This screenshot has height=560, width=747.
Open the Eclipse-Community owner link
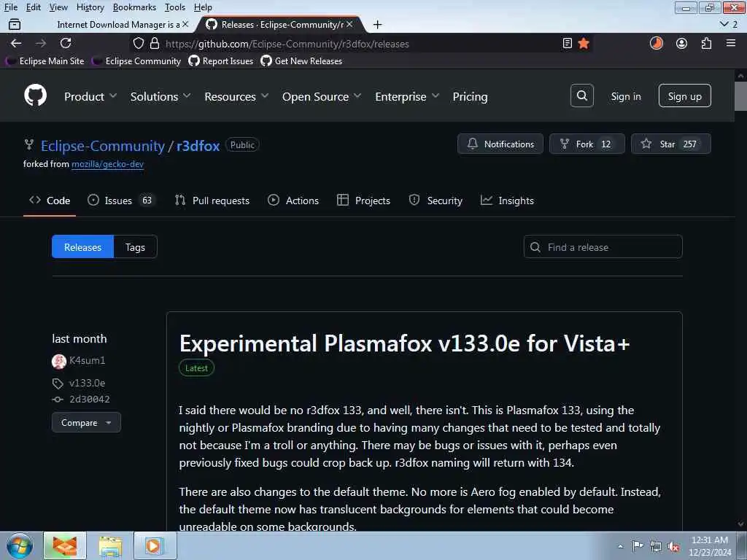(102, 145)
